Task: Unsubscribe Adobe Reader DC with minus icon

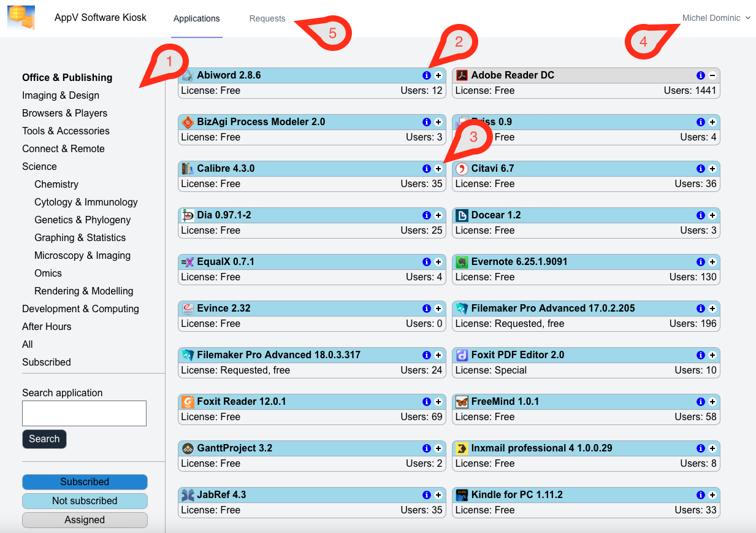Action: tap(712, 75)
